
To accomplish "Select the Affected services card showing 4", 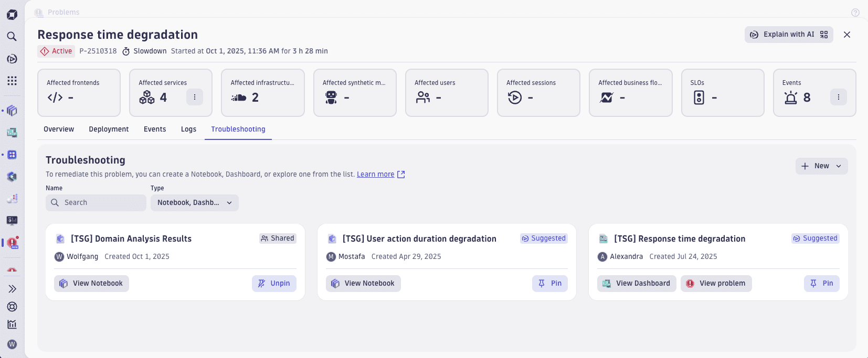I will tap(171, 93).
